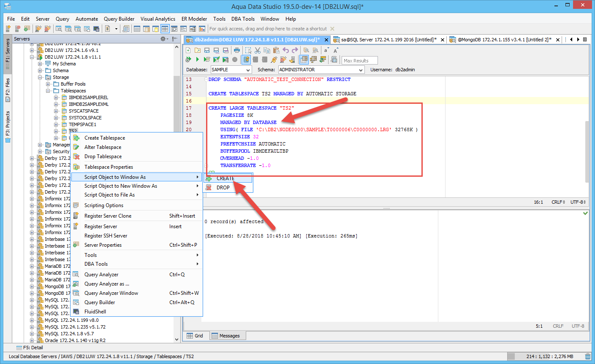Image resolution: width=595 pixels, height=364 pixels.
Task: Click the Servers panel collapse icon
Action: pyautogui.click(x=174, y=39)
